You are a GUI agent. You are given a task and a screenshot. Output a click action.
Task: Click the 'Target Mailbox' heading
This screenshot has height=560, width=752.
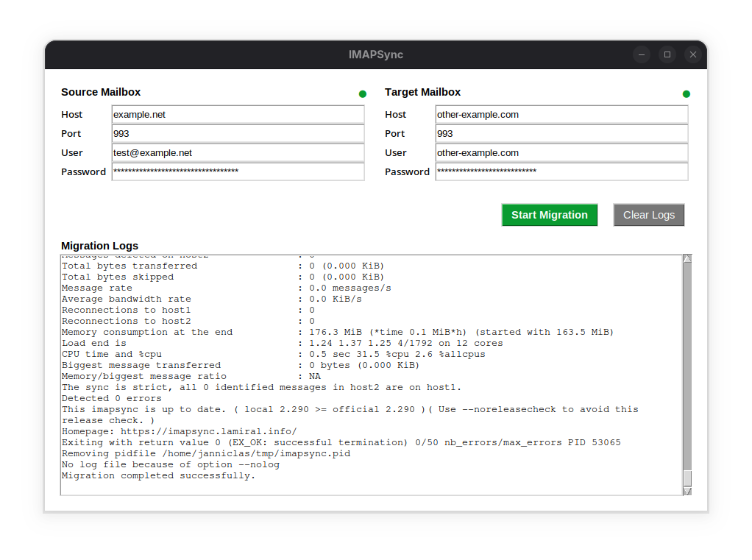(x=422, y=92)
